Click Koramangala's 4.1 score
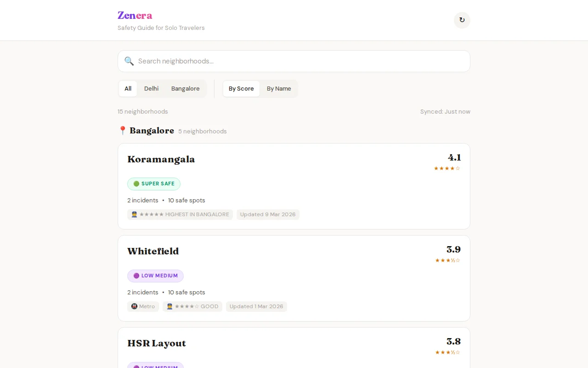Image resolution: width=588 pixels, height=368 pixels. tap(454, 157)
